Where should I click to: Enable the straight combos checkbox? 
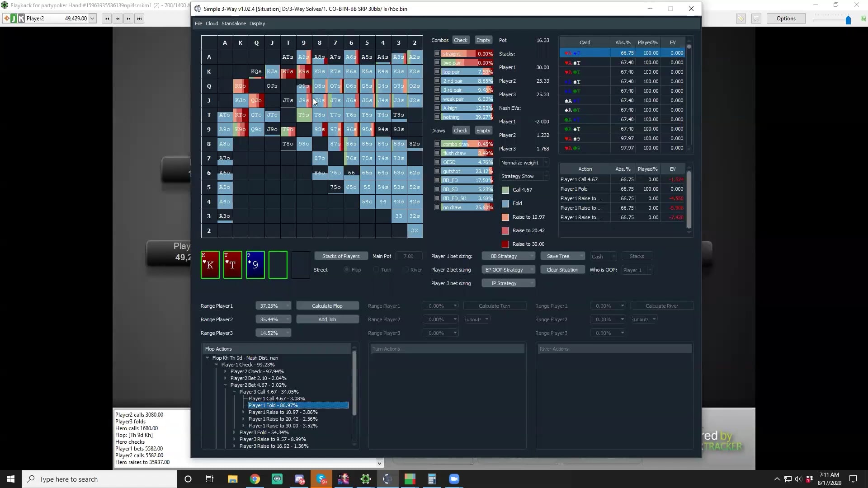(437, 53)
